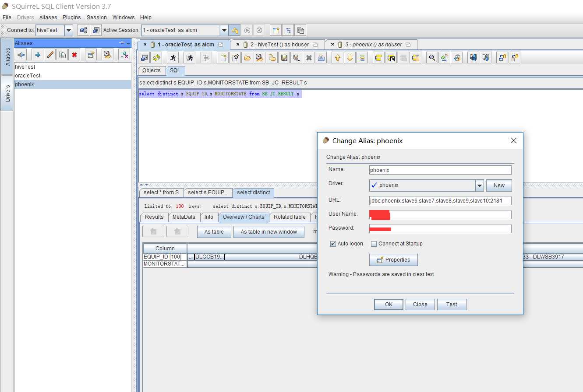This screenshot has width=583, height=392.
Task: Click the run SQL running-man icon
Action: [x=173, y=58]
